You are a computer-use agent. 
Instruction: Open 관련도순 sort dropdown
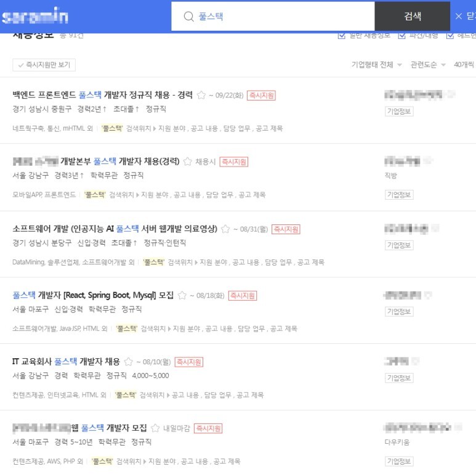428,65
